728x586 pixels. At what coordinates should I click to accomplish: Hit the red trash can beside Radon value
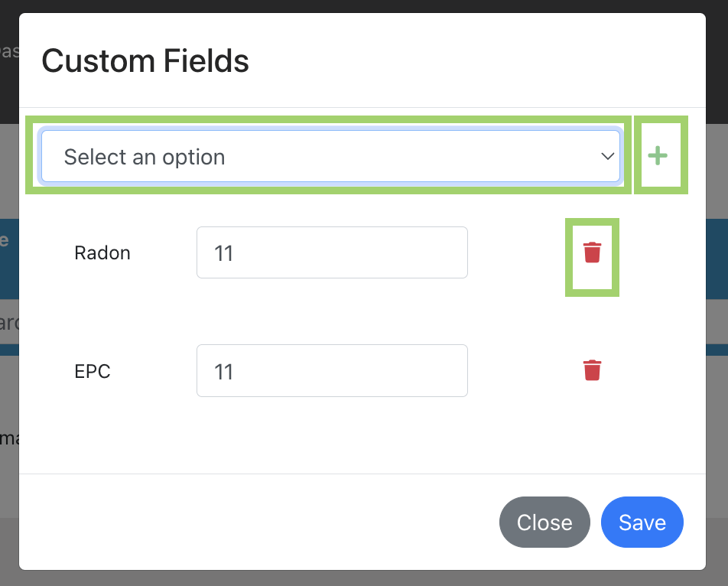coord(592,252)
